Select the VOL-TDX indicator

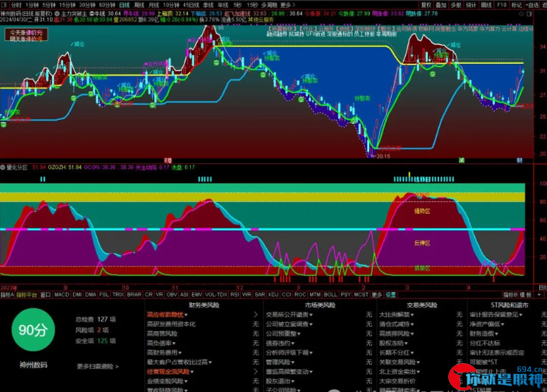tap(217, 295)
